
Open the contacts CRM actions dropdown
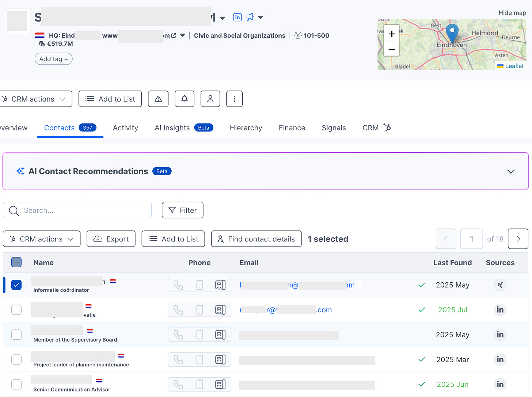pyautogui.click(x=42, y=239)
